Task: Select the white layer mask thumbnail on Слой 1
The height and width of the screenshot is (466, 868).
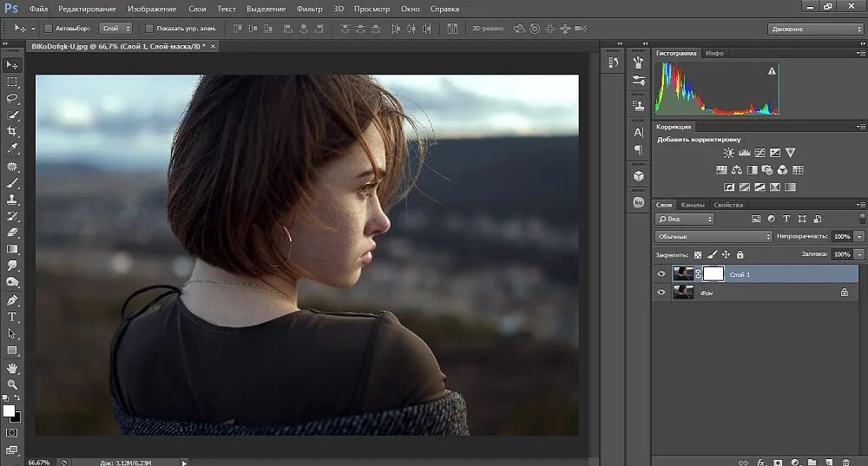Action: (x=713, y=274)
